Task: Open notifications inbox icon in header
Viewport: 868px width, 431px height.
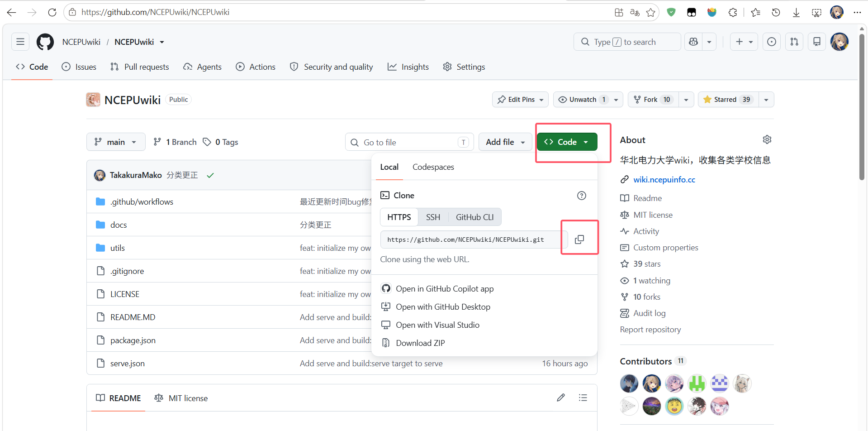Action: coord(817,42)
